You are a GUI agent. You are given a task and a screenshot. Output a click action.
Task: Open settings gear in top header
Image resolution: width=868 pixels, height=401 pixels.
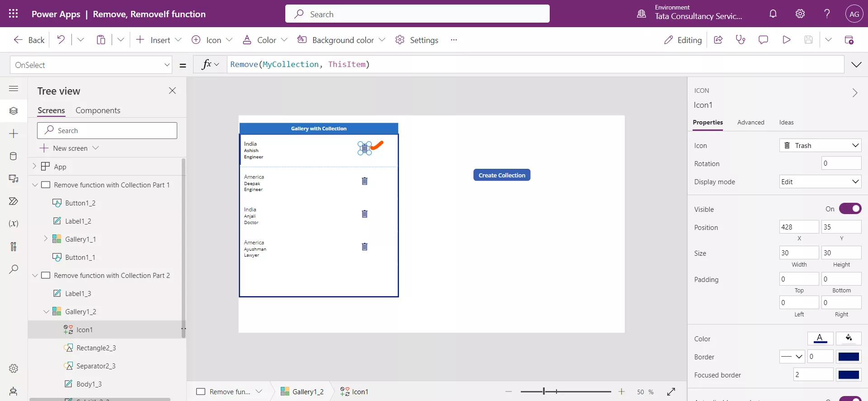coord(800,14)
